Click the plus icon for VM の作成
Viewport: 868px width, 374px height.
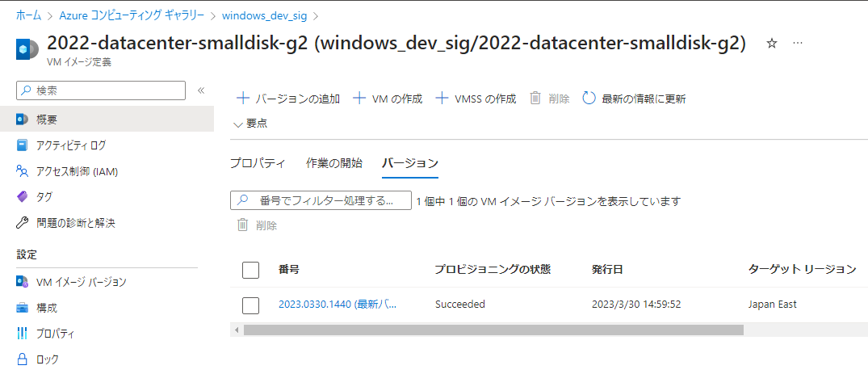click(x=359, y=99)
